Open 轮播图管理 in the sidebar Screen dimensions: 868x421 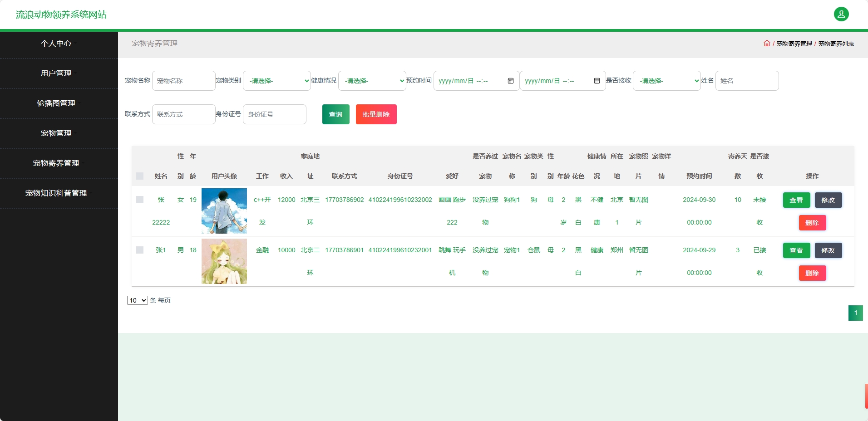[x=56, y=103]
